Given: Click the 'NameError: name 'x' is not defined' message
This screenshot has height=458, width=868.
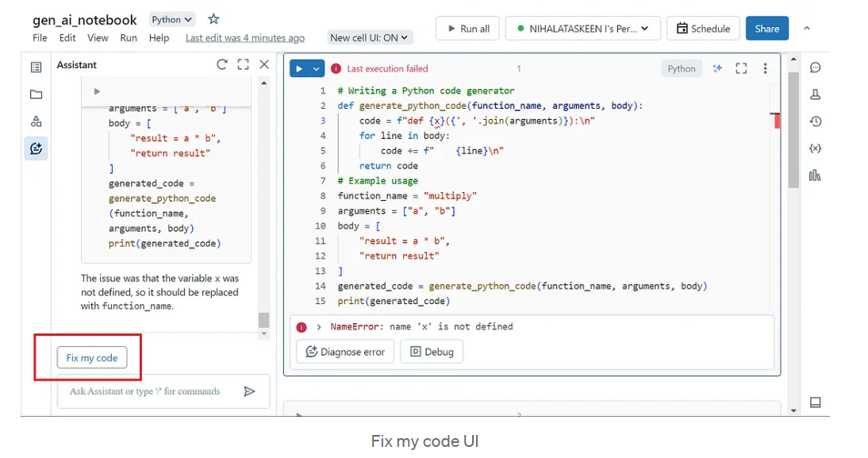Looking at the screenshot, I should point(421,327).
